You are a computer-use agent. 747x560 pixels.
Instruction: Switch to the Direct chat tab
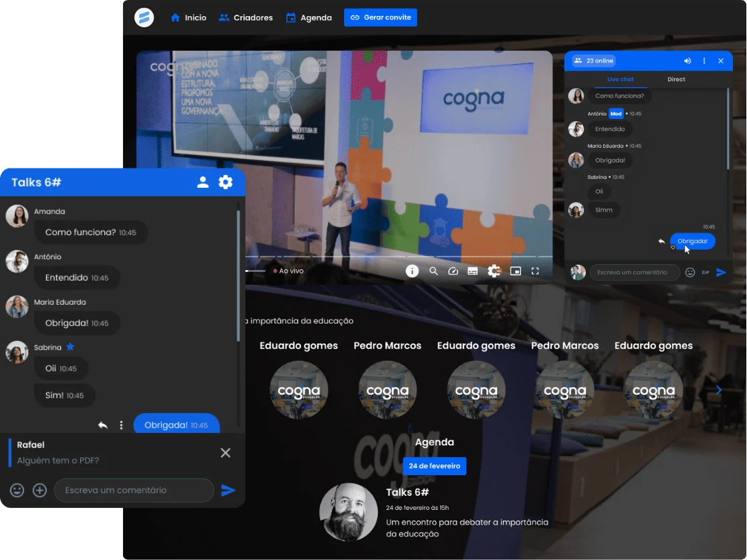point(676,80)
